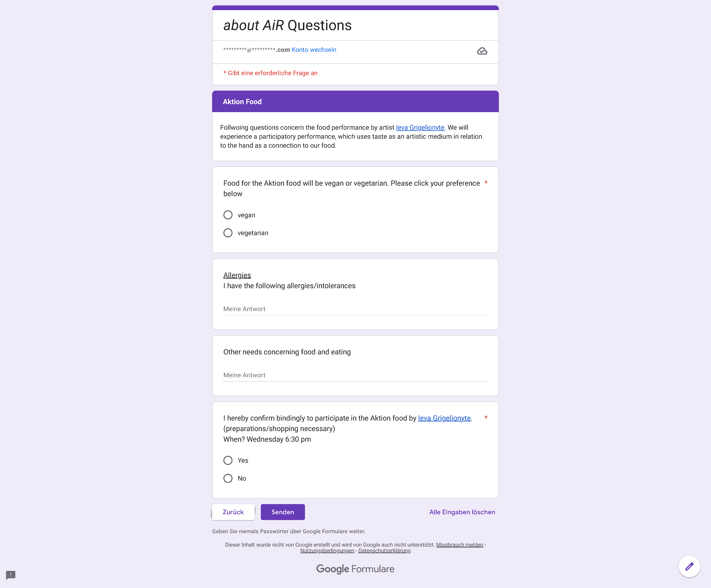
Task: Open Ieva Grigelionyte link in confirmation question
Action: coord(444,418)
